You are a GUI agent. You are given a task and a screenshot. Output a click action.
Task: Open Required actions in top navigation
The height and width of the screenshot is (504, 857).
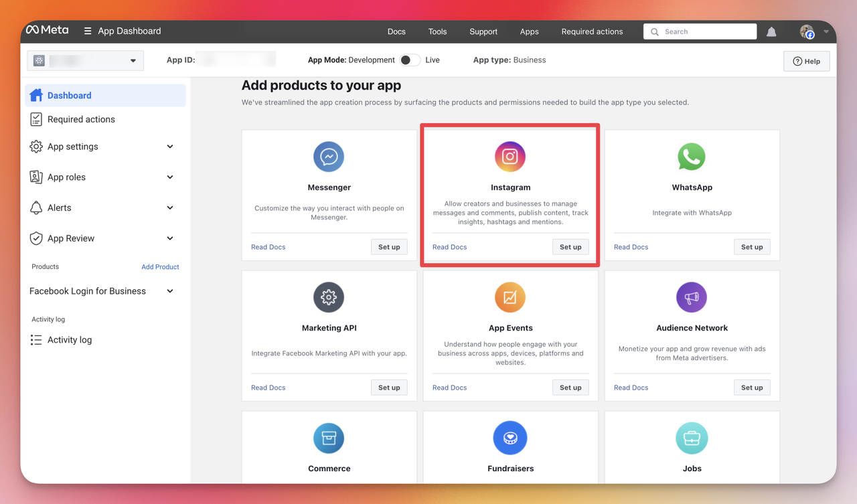coord(592,31)
